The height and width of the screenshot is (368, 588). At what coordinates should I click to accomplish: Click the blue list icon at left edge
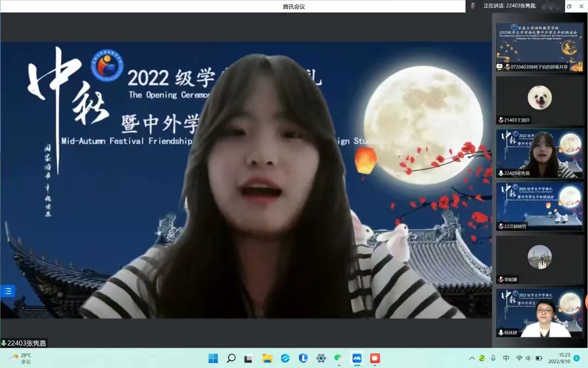click(8, 291)
